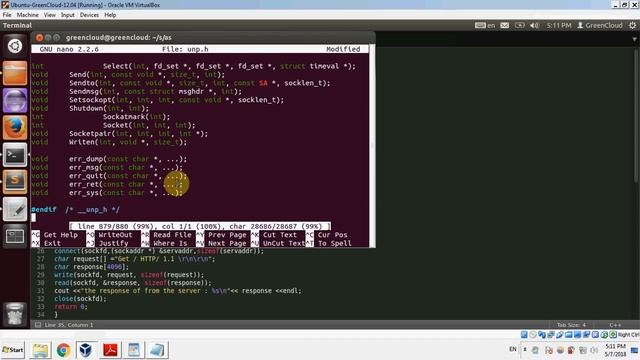The height and width of the screenshot is (360, 640).
Task: Click 5:11 PM clock in Ubuntu panel
Action: click(x=559, y=25)
